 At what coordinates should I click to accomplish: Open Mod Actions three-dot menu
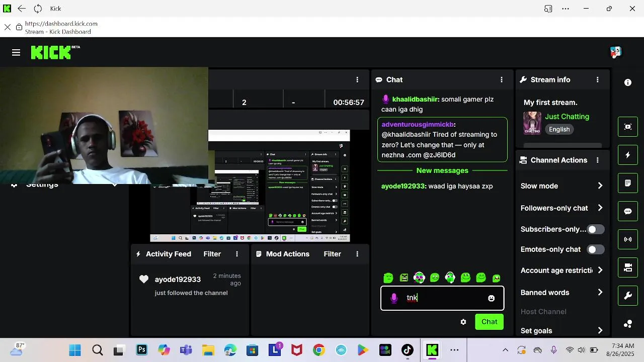point(357,254)
